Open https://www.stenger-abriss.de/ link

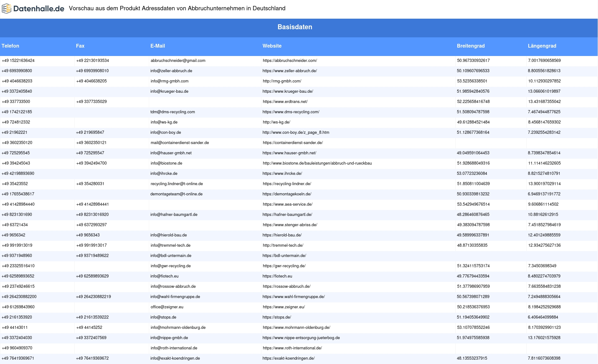coord(290,225)
